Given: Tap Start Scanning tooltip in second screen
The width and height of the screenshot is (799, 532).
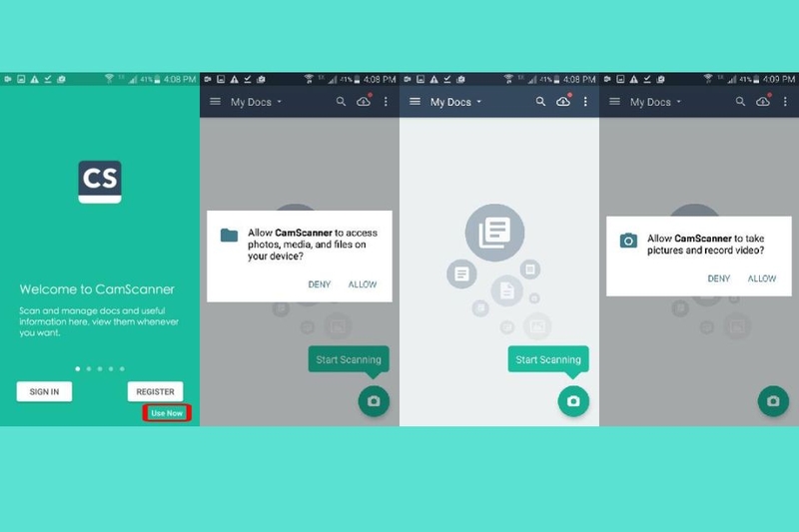Looking at the screenshot, I should pyautogui.click(x=349, y=359).
